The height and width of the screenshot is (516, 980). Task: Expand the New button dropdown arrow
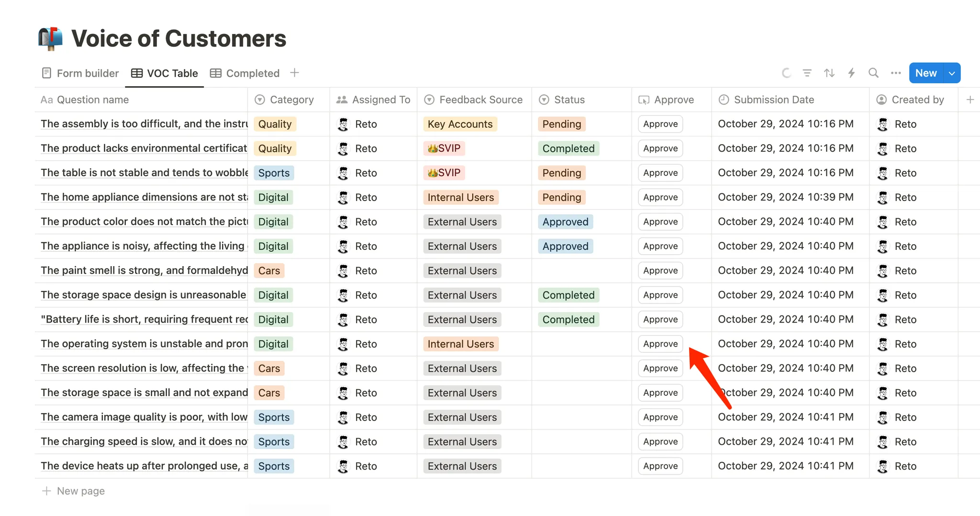pyautogui.click(x=952, y=73)
